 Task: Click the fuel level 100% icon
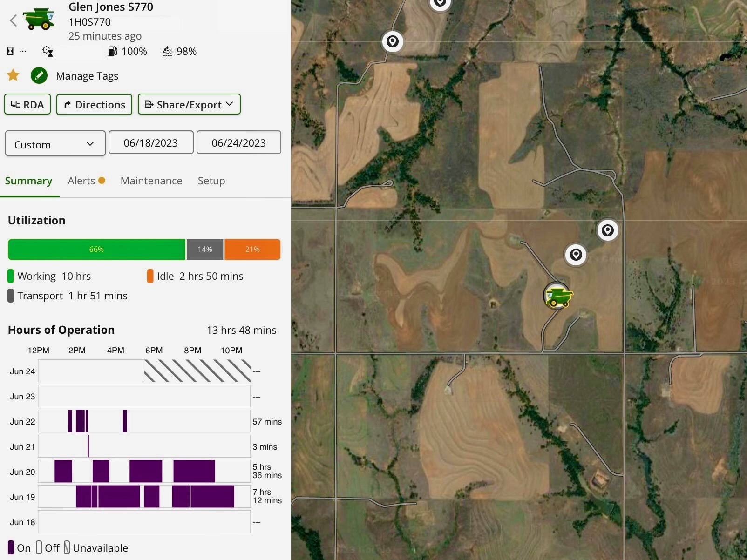coord(112,51)
